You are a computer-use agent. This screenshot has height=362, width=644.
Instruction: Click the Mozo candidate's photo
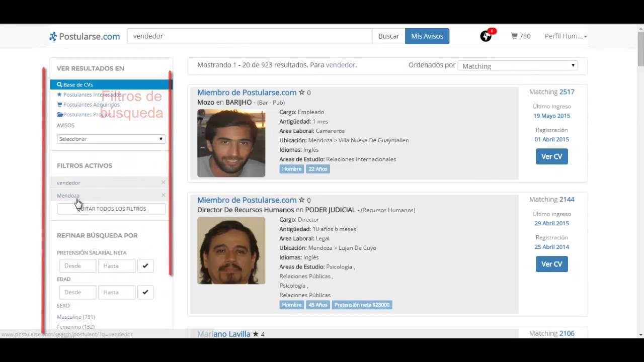[231, 143]
